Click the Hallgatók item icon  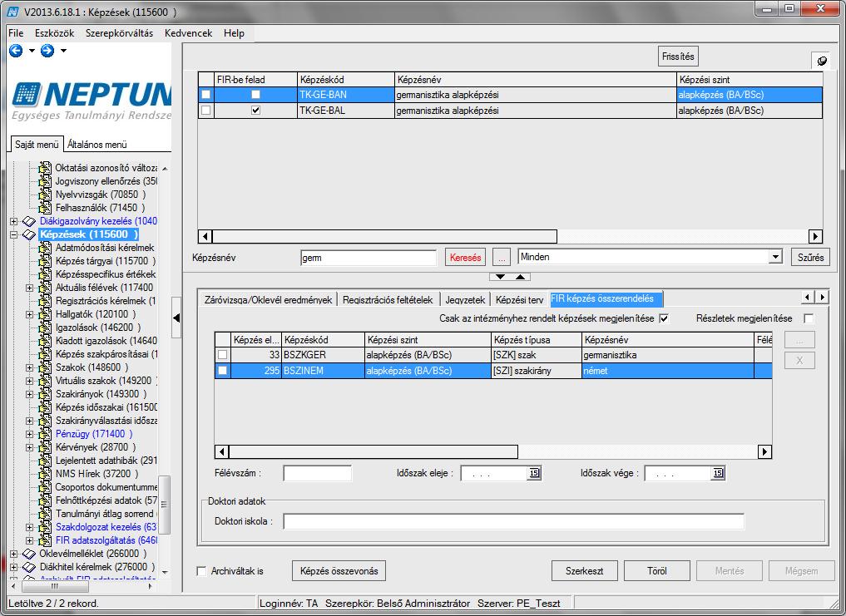(45, 314)
